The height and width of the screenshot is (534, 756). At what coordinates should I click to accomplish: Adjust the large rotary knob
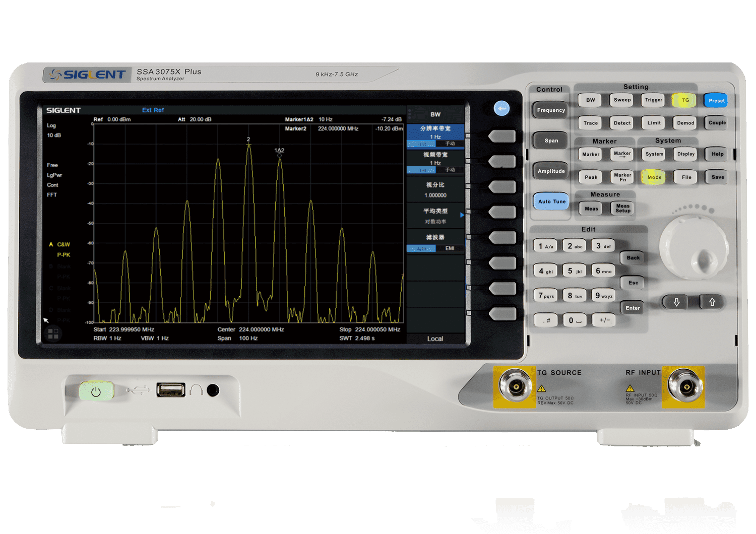click(x=695, y=247)
